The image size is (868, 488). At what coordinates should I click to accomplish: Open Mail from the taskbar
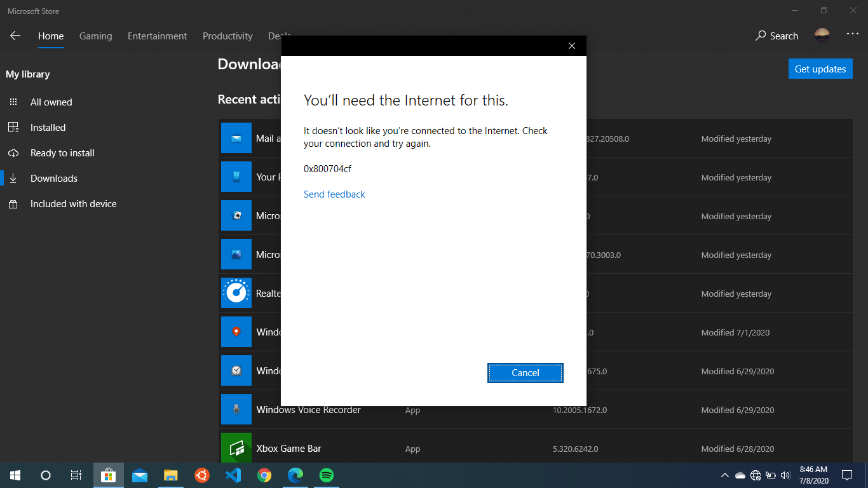(x=140, y=475)
